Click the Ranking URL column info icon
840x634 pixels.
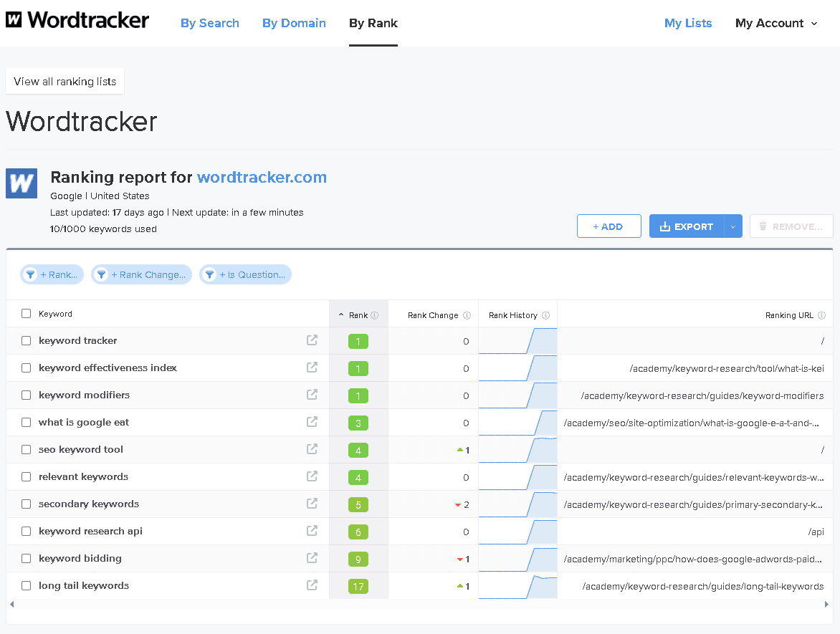822,315
